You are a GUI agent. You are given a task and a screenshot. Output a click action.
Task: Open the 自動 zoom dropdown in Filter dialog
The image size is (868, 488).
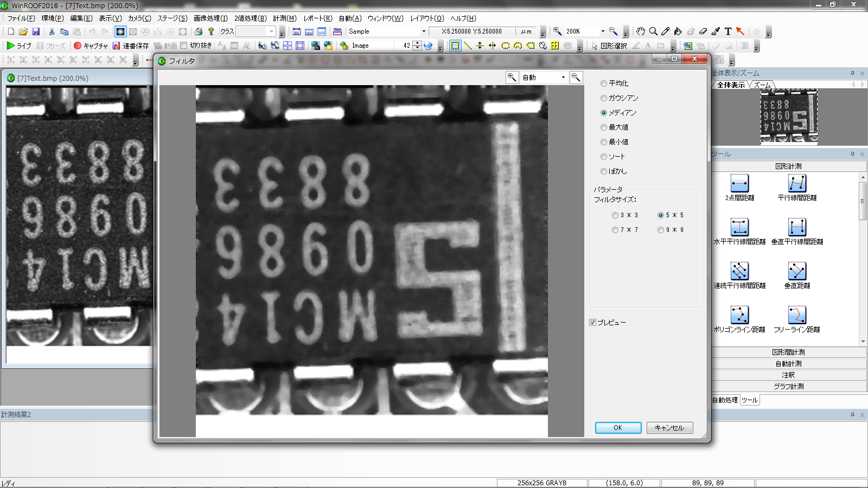tap(563, 78)
